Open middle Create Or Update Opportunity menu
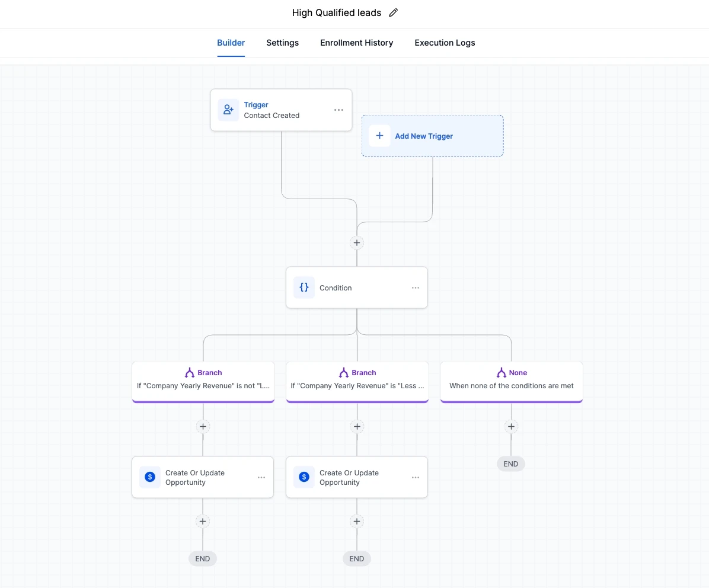The width and height of the screenshot is (709, 588). point(416,477)
